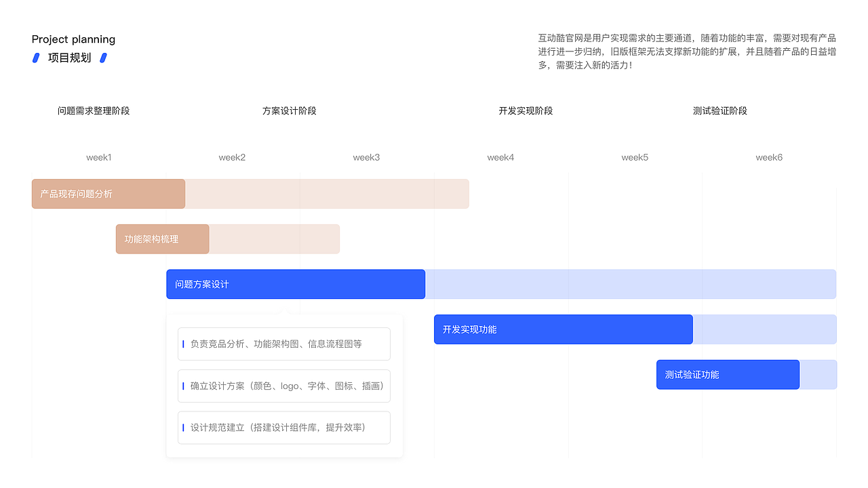Click the week4 timeline column marker
The width and height of the screenshot is (868, 488).
pyautogui.click(x=500, y=157)
